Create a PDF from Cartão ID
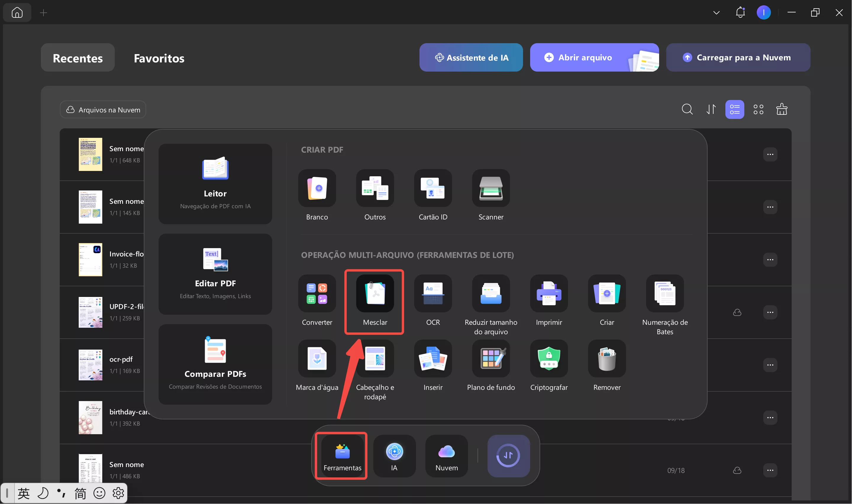The image size is (852, 504). point(433,188)
